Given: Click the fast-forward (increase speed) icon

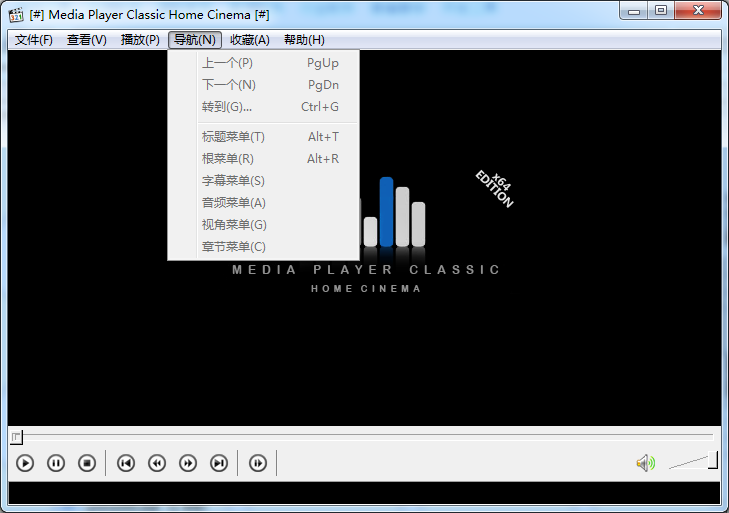Looking at the screenshot, I should (x=188, y=463).
